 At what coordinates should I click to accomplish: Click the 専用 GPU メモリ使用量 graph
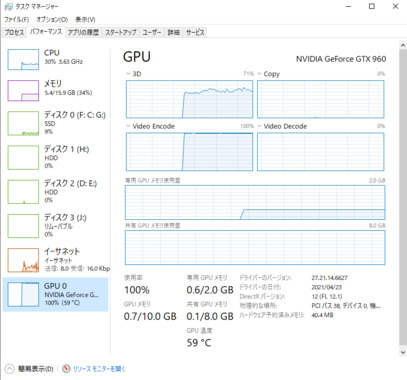(255, 202)
